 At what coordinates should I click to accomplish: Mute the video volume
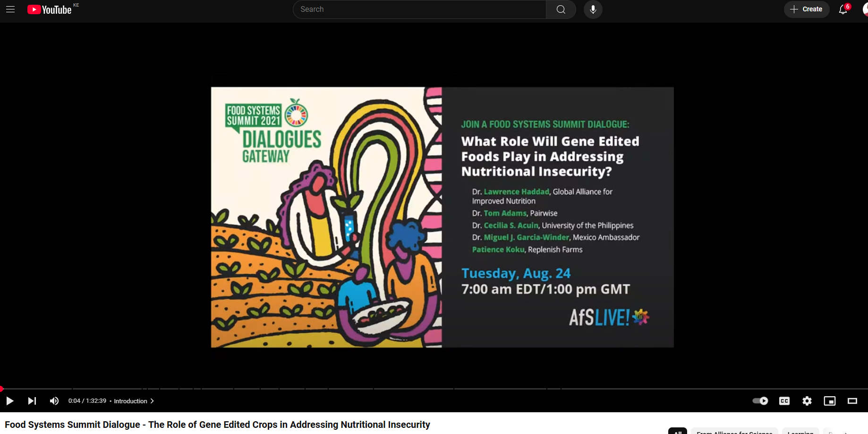[x=54, y=401]
